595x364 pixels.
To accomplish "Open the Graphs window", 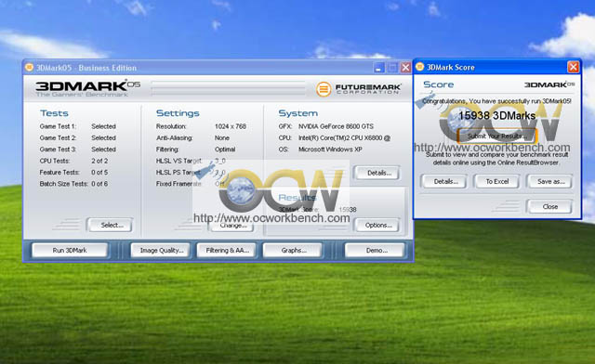I will pos(294,251).
